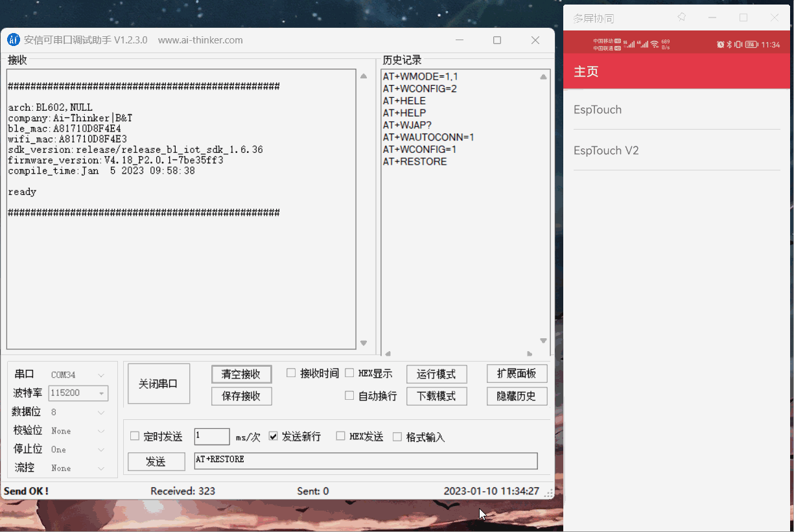Select AT+HELP in history list
This screenshot has height=532, width=794.
tap(404, 113)
